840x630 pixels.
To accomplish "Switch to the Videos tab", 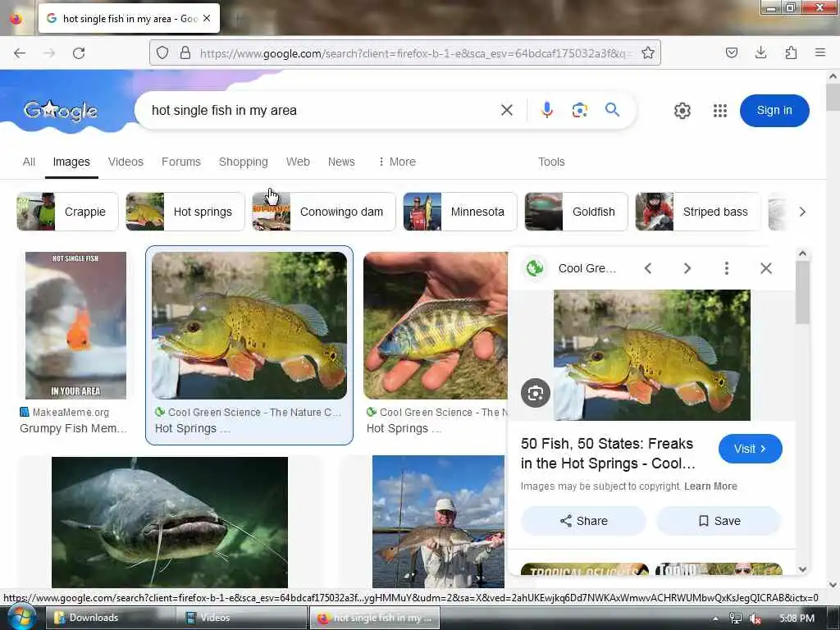I will click(x=126, y=162).
